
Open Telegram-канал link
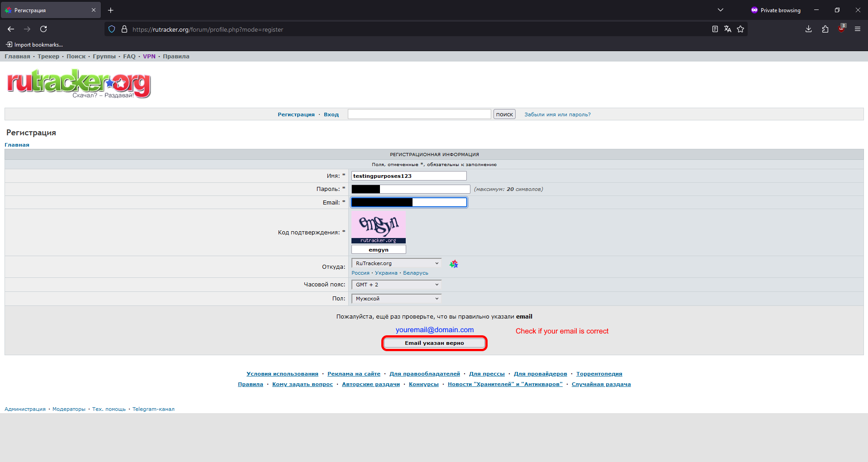[153, 409]
